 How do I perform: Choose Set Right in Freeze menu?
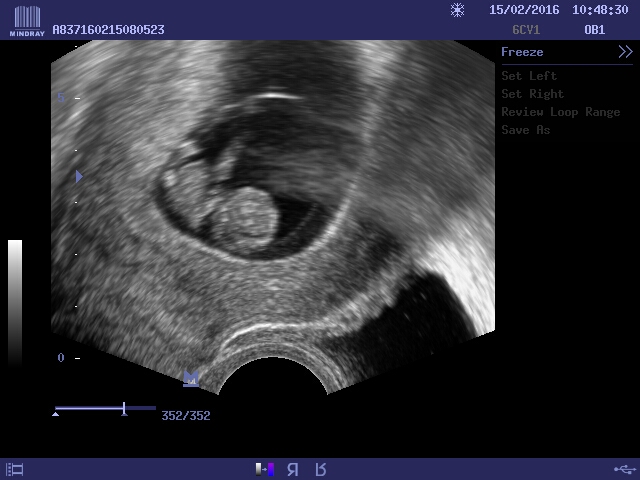pyautogui.click(x=532, y=94)
